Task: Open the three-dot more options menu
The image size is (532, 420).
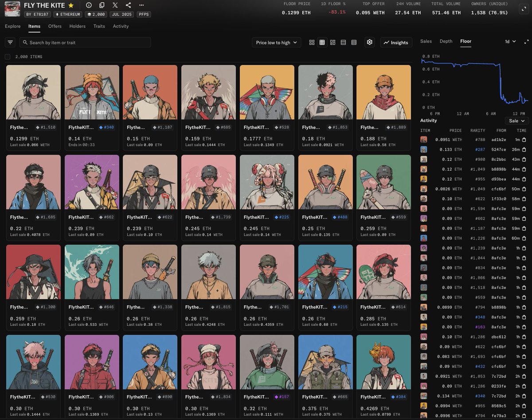Action: coord(141,5)
